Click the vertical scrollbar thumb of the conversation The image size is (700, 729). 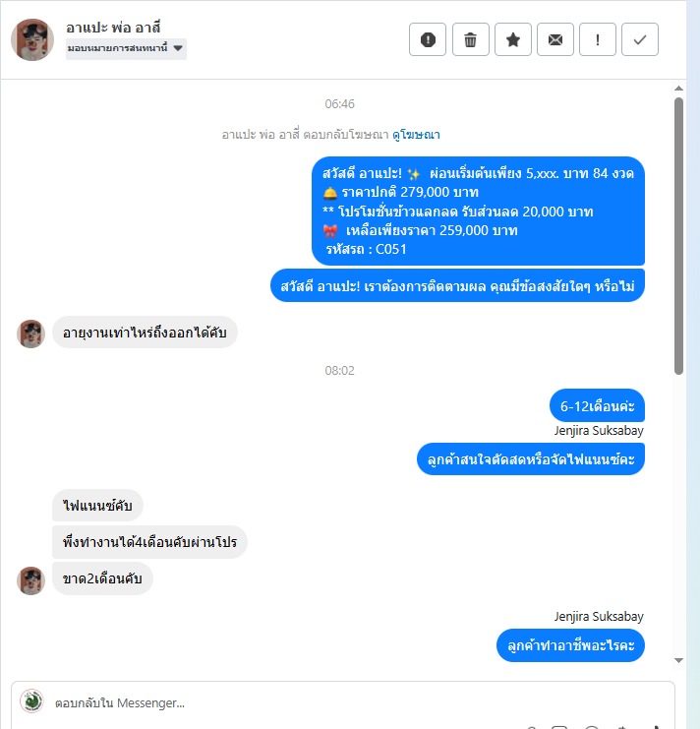[678, 236]
